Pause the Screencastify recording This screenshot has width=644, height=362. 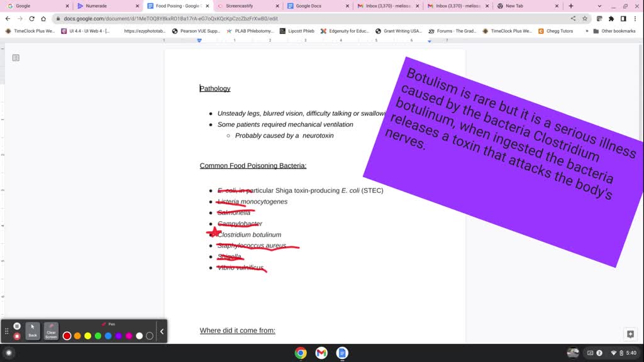coord(16,326)
